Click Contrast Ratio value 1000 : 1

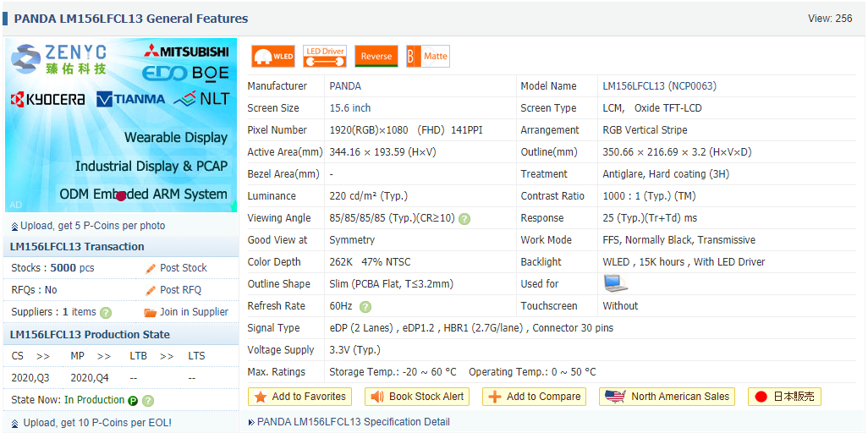(650, 196)
